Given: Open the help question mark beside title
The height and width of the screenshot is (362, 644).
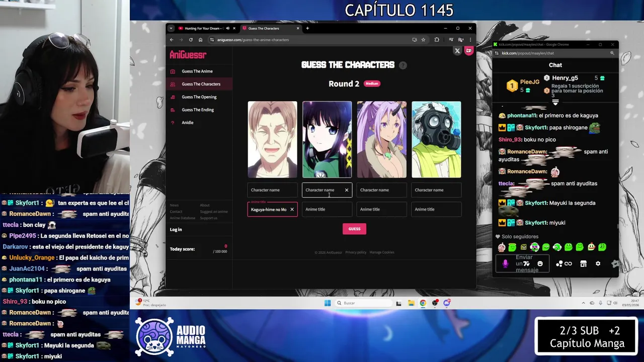Looking at the screenshot, I should [403, 65].
